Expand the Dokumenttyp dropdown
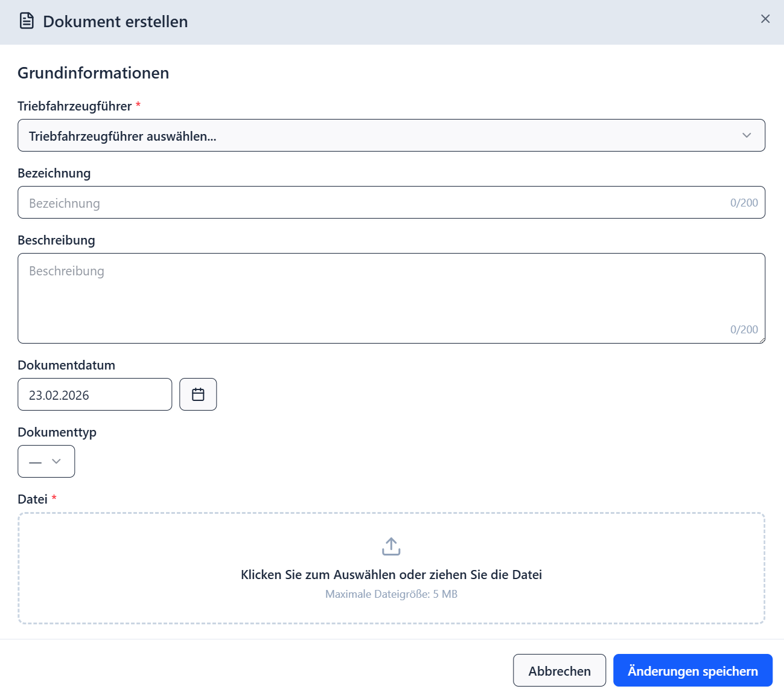Viewport: 784px width, 695px height. click(46, 462)
